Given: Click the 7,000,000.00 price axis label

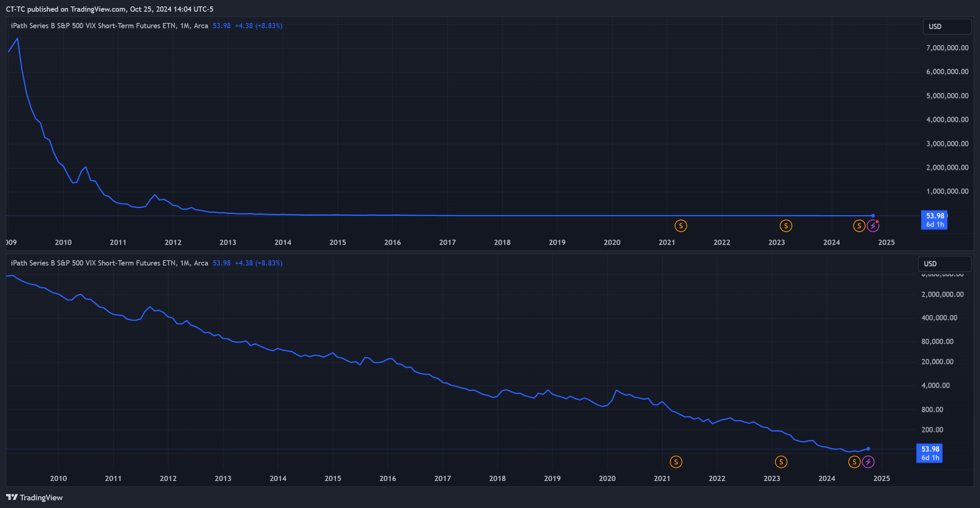Looking at the screenshot, I should point(947,48).
